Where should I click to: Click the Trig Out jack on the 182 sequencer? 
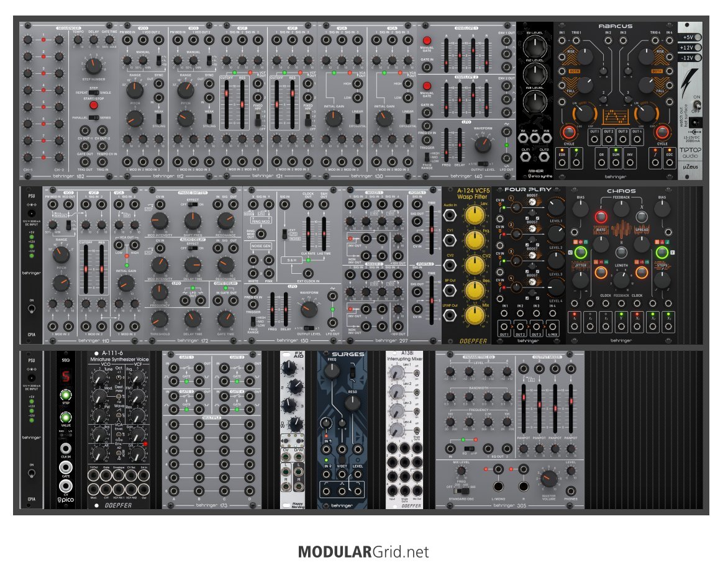pos(85,161)
